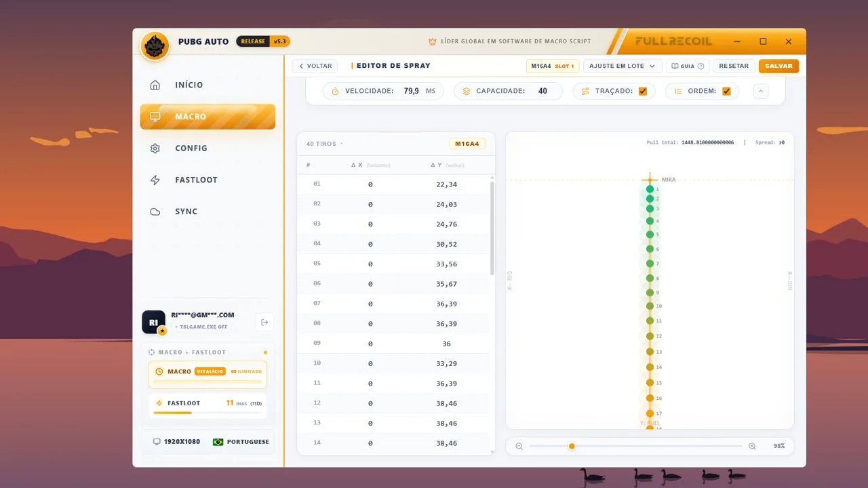Click Δ Y value 35,67 in row 06
The image size is (868, 488).
[x=446, y=284]
